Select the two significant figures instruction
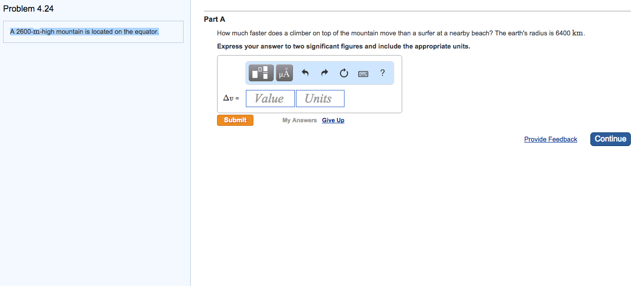This screenshot has width=644, height=286. [x=344, y=46]
